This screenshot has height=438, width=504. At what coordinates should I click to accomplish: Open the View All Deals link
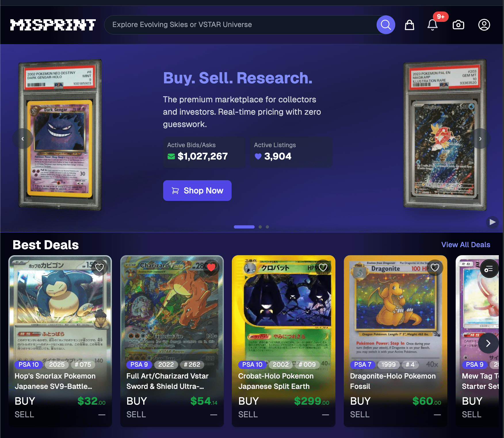(x=466, y=245)
